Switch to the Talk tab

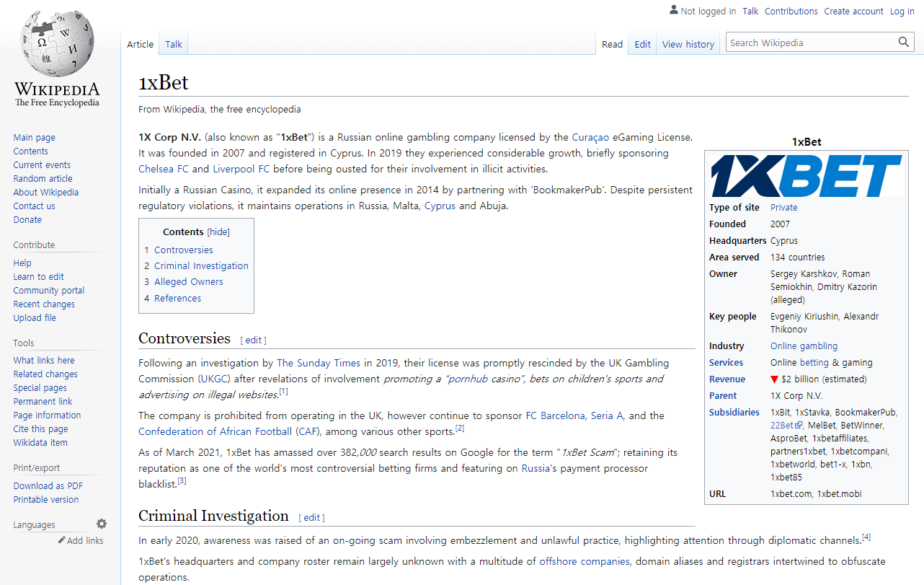(x=174, y=44)
